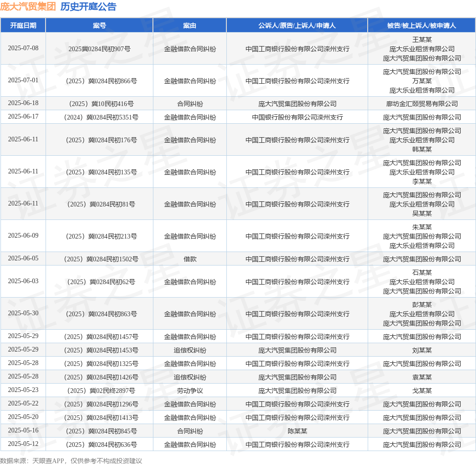The width and height of the screenshot is (476, 465).
Task: Click defendant 韩某某
Action: (x=422, y=149)
